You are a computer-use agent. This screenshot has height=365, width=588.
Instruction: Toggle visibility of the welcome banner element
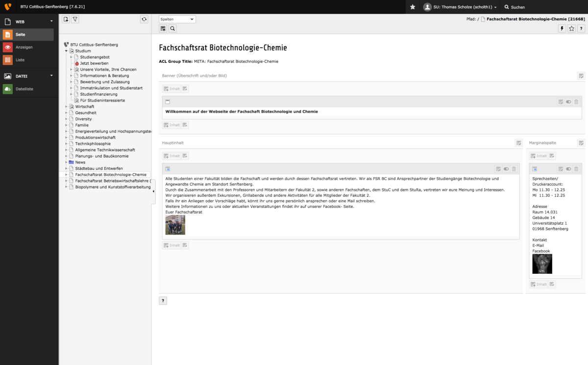point(568,102)
